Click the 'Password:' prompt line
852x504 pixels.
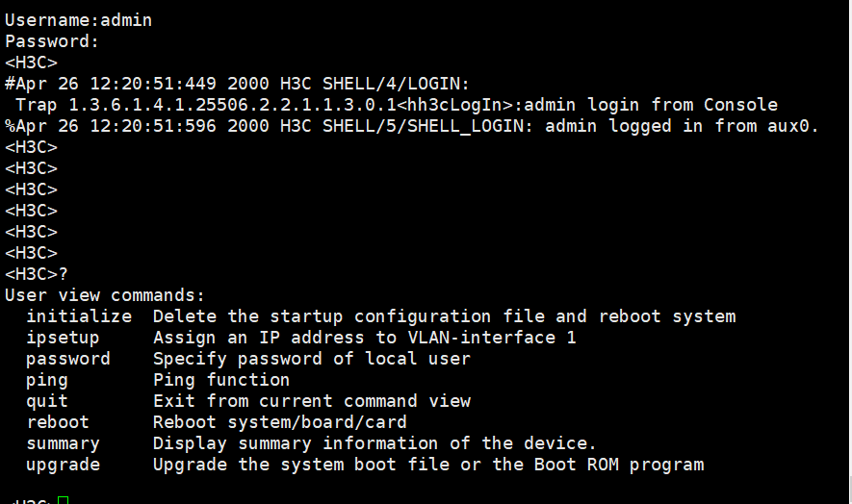[52, 41]
